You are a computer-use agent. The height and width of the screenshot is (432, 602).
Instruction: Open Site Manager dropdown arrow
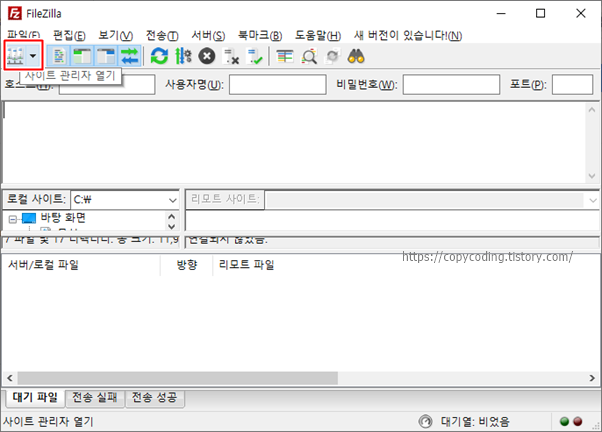(33, 56)
